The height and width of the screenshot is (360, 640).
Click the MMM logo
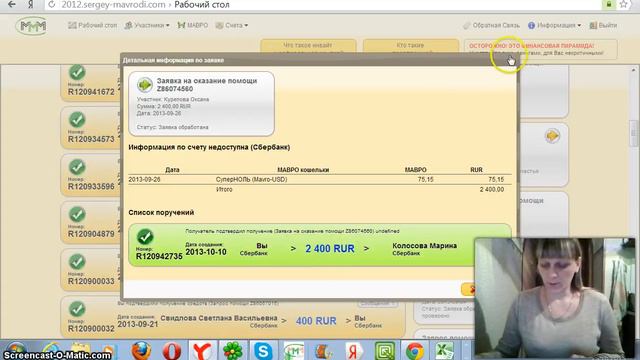coord(32,26)
